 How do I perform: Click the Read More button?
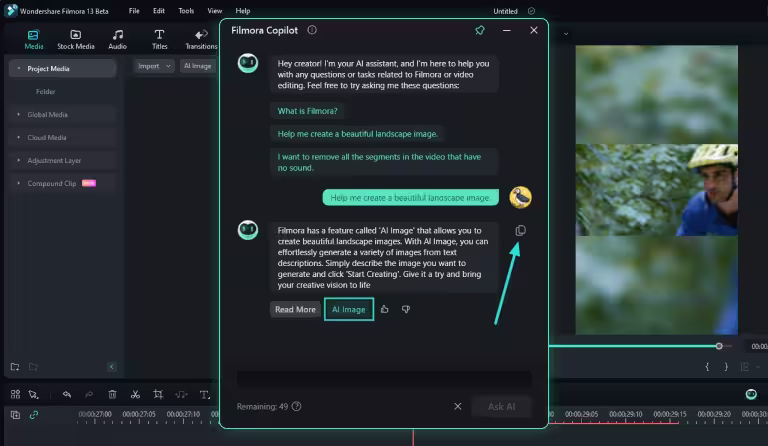[x=295, y=309]
